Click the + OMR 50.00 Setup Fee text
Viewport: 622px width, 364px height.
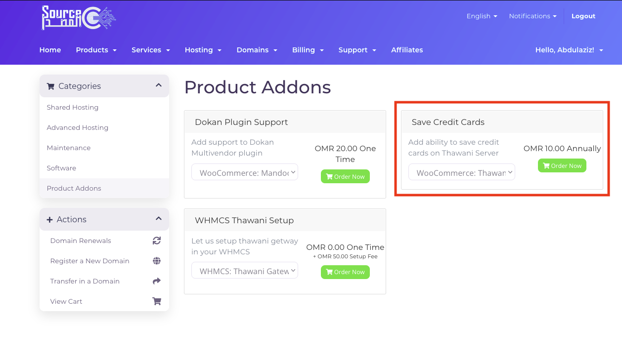coord(345,256)
